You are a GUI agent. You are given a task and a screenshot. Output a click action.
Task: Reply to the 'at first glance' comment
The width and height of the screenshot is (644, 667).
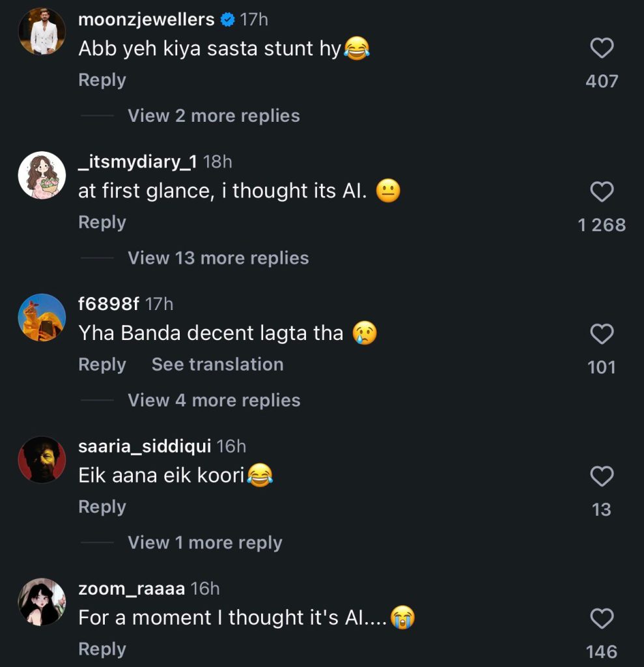102,222
